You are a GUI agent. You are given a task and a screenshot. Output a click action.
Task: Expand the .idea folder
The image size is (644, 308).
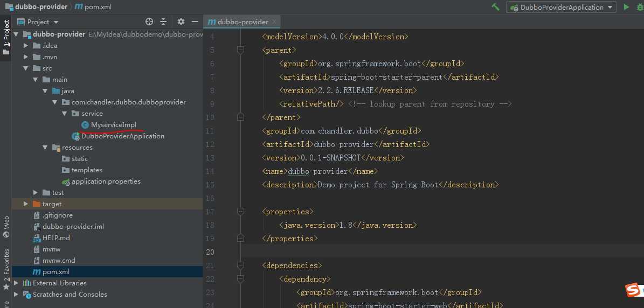26,46
